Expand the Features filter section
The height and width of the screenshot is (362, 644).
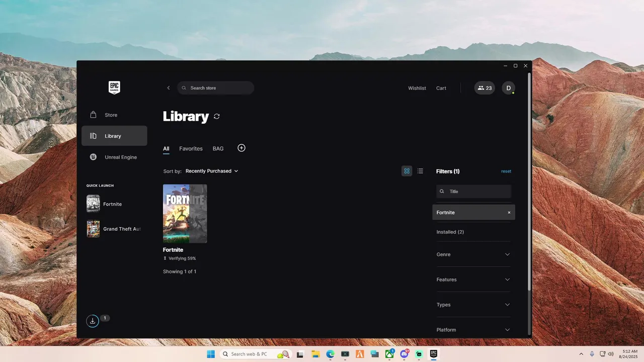coord(473,280)
